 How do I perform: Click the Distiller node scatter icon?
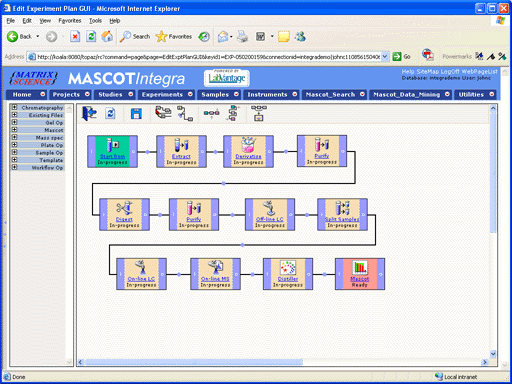pyautogui.click(x=288, y=268)
